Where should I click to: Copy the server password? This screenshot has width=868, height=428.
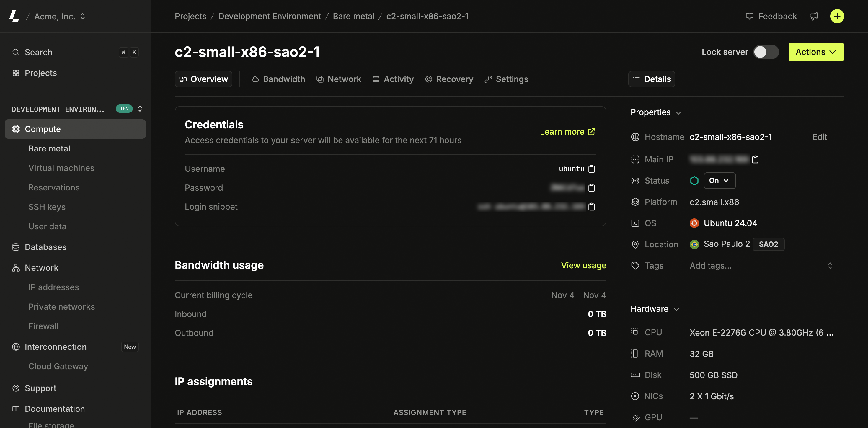591,188
